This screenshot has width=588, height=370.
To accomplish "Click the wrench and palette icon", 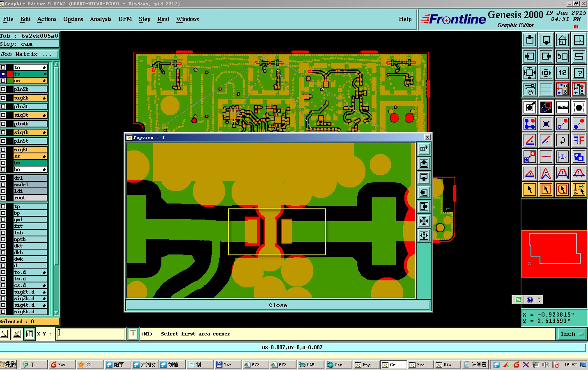I will (530, 89).
